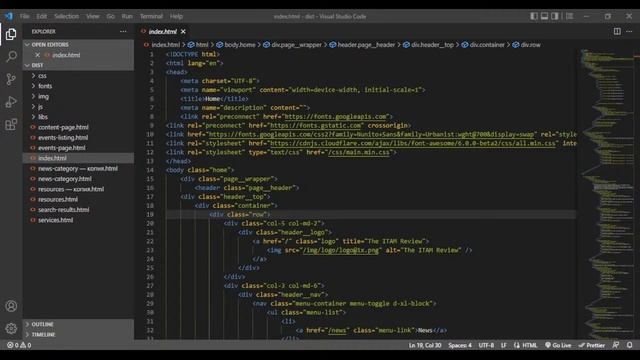Screen dimensions: 640x360
Task: Open content-page.html file
Action: (63, 127)
